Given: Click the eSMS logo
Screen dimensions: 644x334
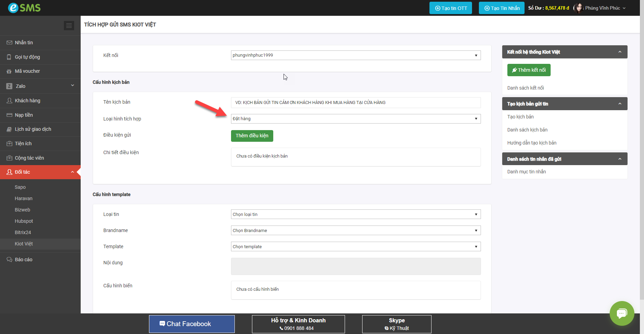Looking at the screenshot, I should (24, 8).
